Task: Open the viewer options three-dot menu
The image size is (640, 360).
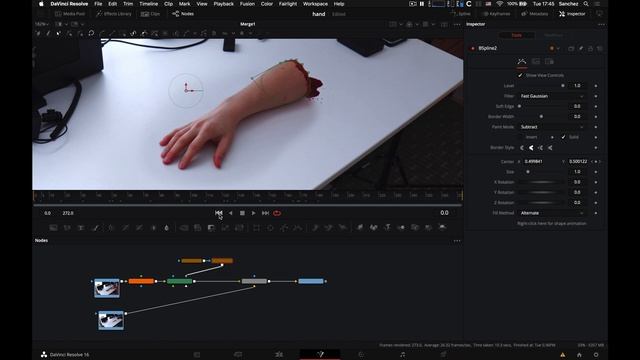Action: tap(457, 24)
